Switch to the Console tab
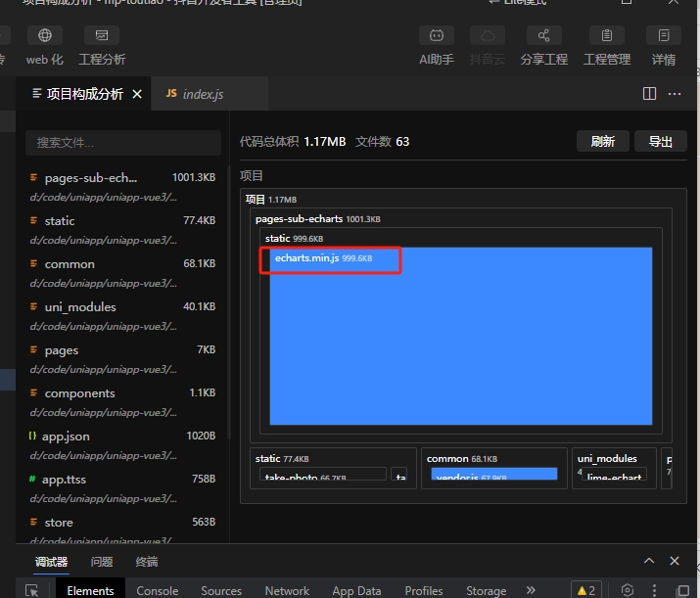 (157, 590)
